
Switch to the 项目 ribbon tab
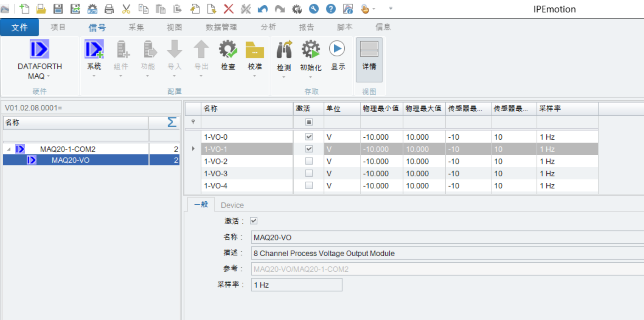[58, 27]
